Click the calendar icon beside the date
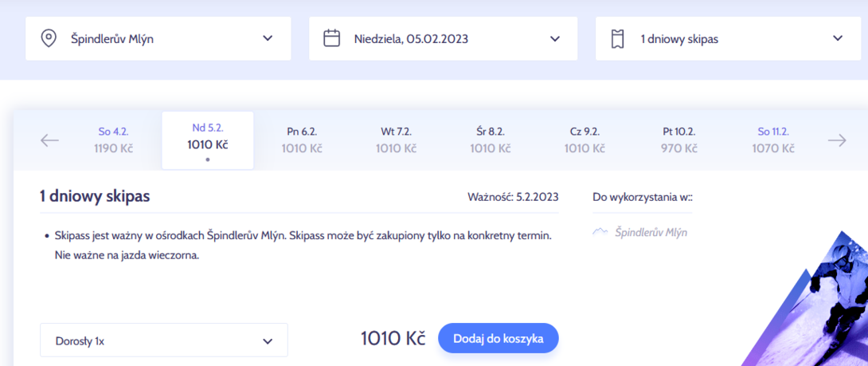868x366 pixels. point(331,39)
